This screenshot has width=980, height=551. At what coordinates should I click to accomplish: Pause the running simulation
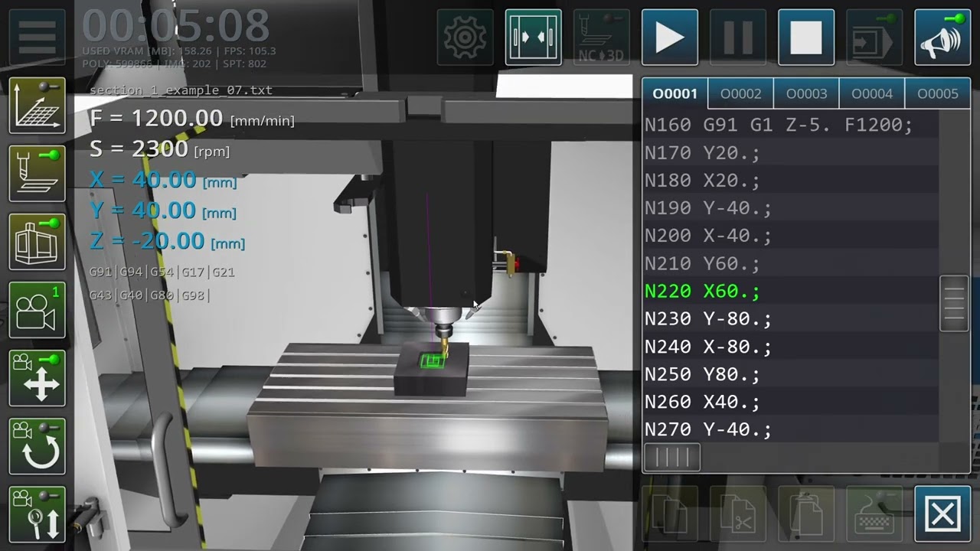tap(738, 37)
